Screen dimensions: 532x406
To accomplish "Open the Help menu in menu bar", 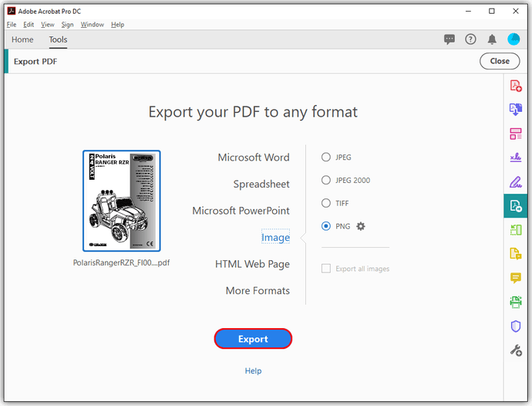I will [x=117, y=25].
